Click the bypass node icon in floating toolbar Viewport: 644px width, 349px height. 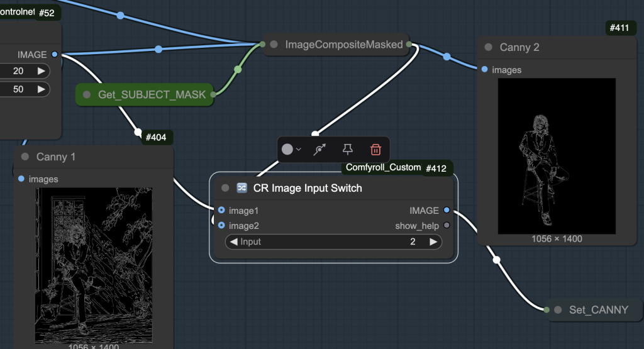(319, 150)
